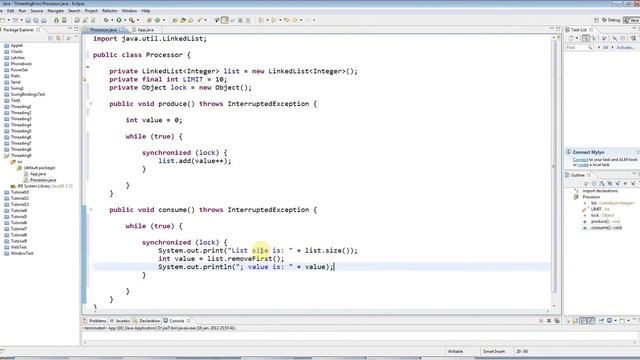Open the Search toolbar dropdown arrow
The height and width of the screenshot is (360, 640).
(205, 20)
